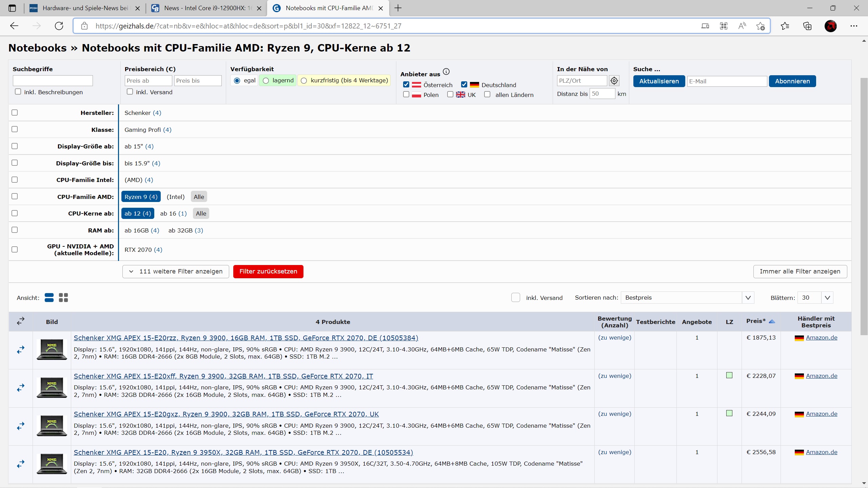Click compare arrows icon for first Schenker product
The width and height of the screenshot is (868, 488).
click(x=21, y=350)
